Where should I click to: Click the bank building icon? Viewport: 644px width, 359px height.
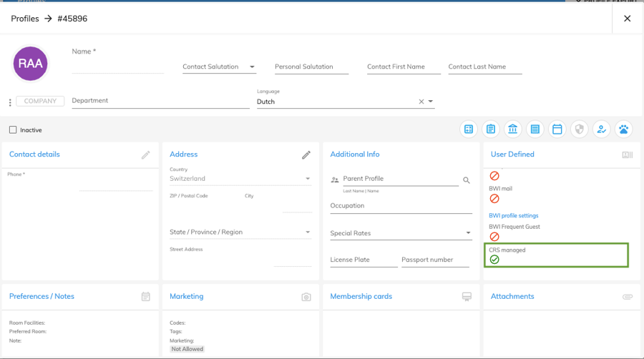(x=513, y=129)
